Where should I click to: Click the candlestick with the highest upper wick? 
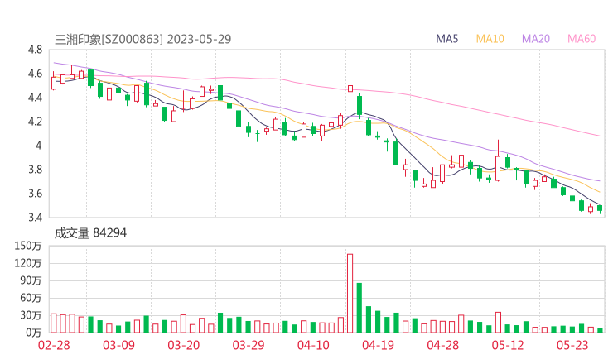click(x=350, y=88)
